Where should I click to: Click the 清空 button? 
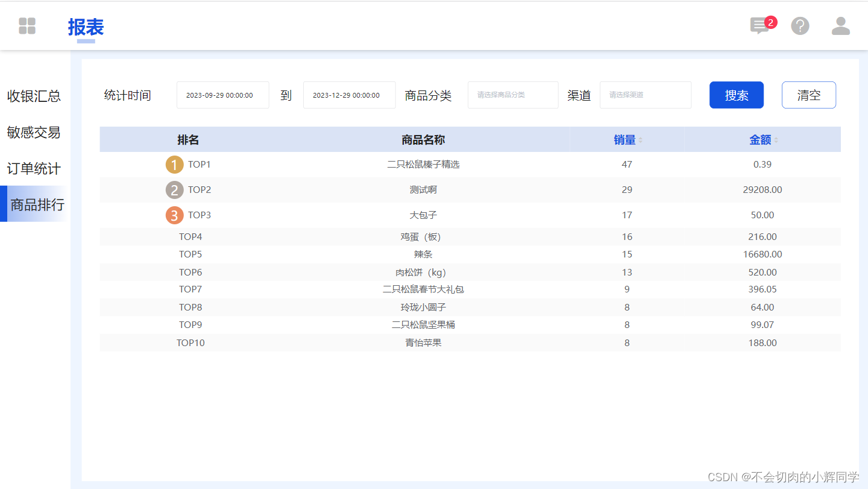809,95
